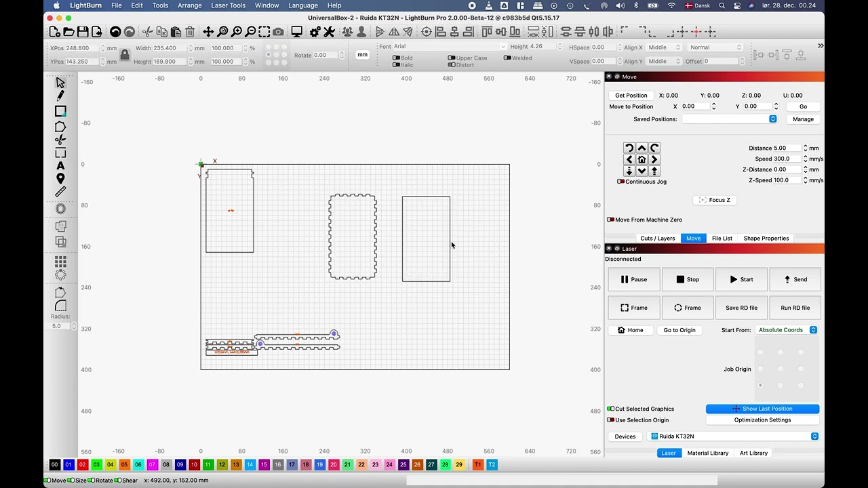Undo the last action
The width and height of the screenshot is (868, 488).
pos(115,32)
